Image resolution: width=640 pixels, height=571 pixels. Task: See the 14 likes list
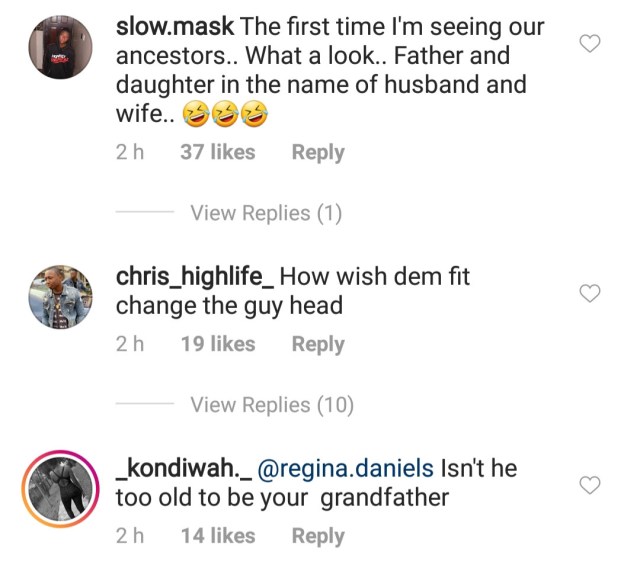tap(217, 536)
